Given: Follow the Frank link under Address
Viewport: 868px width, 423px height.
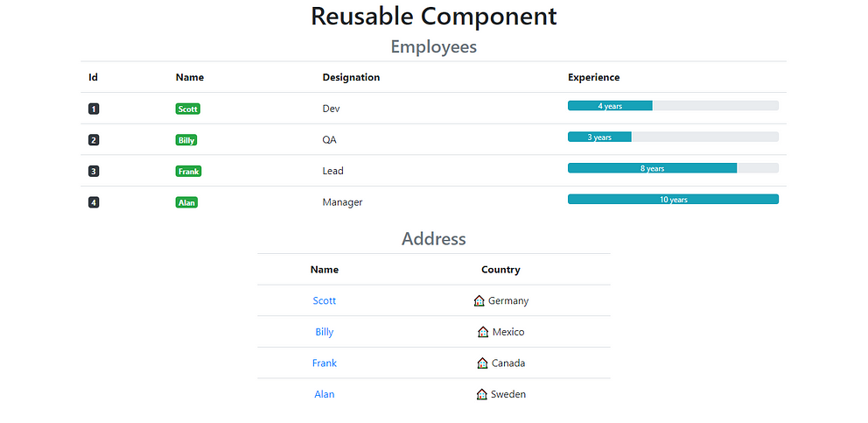Looking at the screenshot, I should point(325,363).
